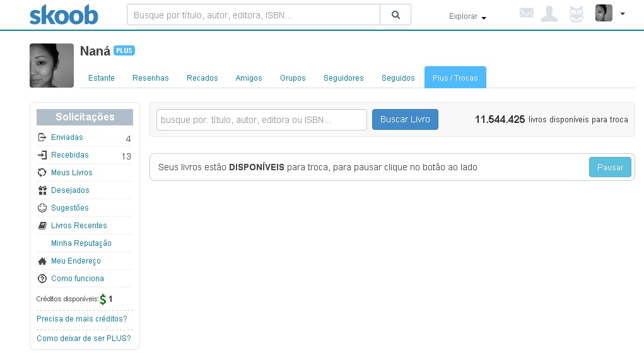Click the PLUS badge next to Naná

(x=124, y=50)
